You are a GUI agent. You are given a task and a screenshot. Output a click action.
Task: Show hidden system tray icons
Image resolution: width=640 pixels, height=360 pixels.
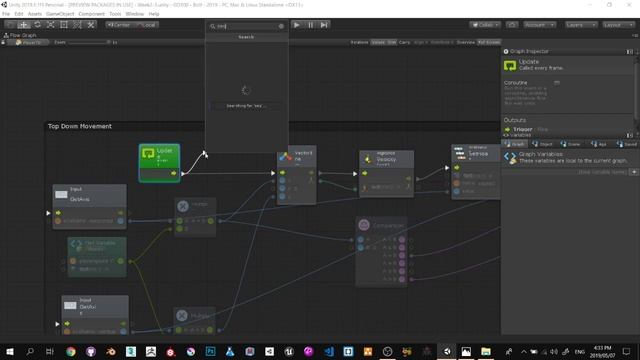pos(524,351)
